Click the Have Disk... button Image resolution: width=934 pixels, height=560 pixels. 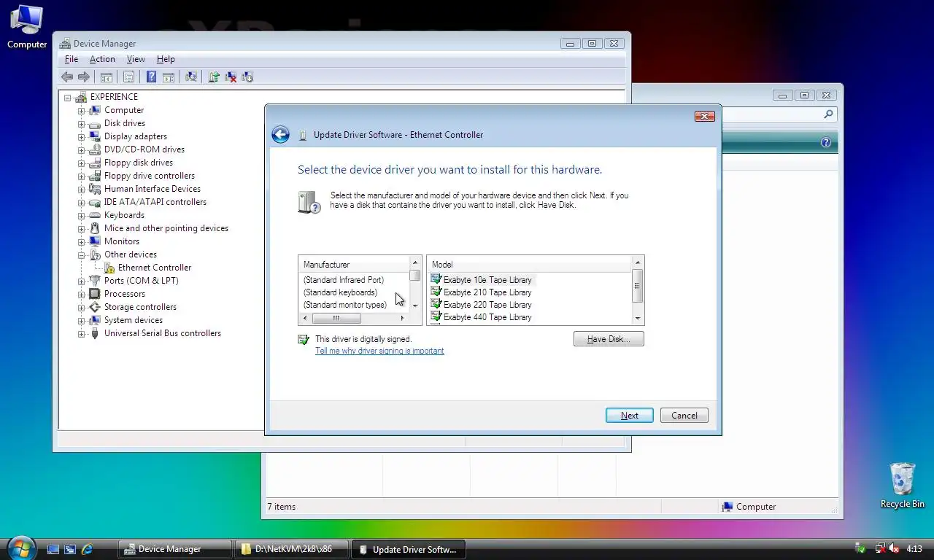pos(609,339)
